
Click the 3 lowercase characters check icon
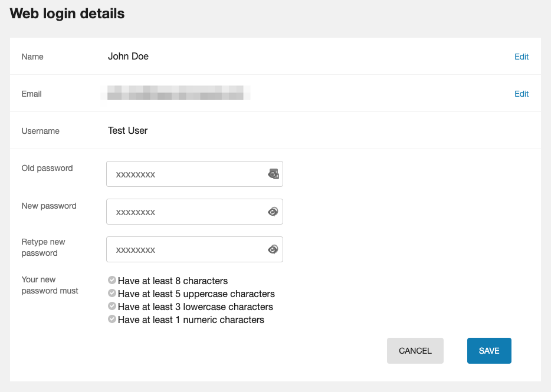click(x=112, y=307)
